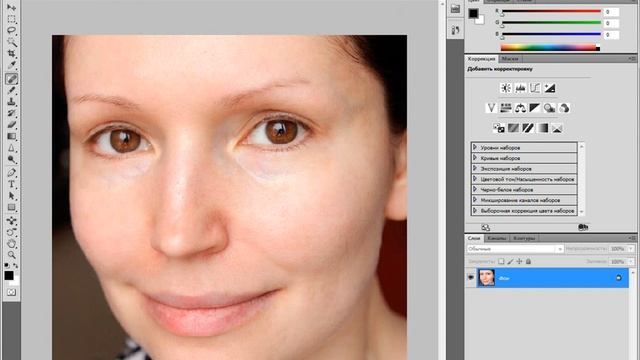Select the Hand tool
This screenshot has height=360, width=640.
click(11, 244)
